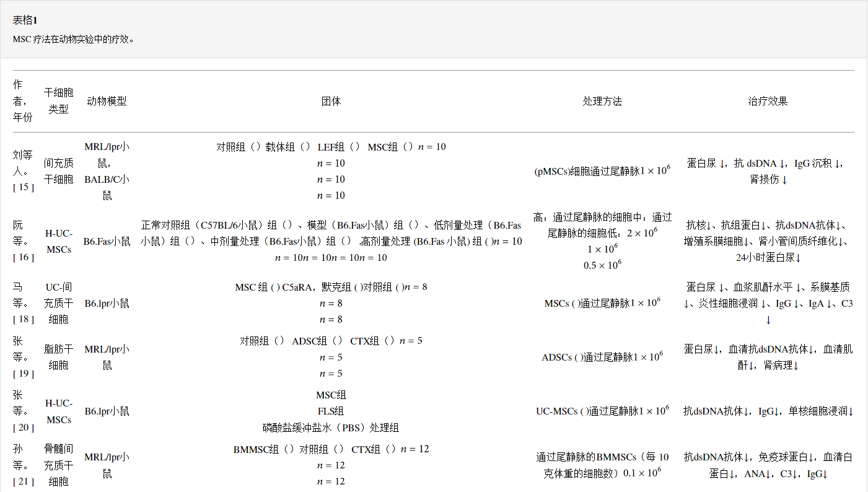The width and height of the screenshot is (868, 492).
Task: Select the 动物模型 column header
Action: [x=107, y=101]
